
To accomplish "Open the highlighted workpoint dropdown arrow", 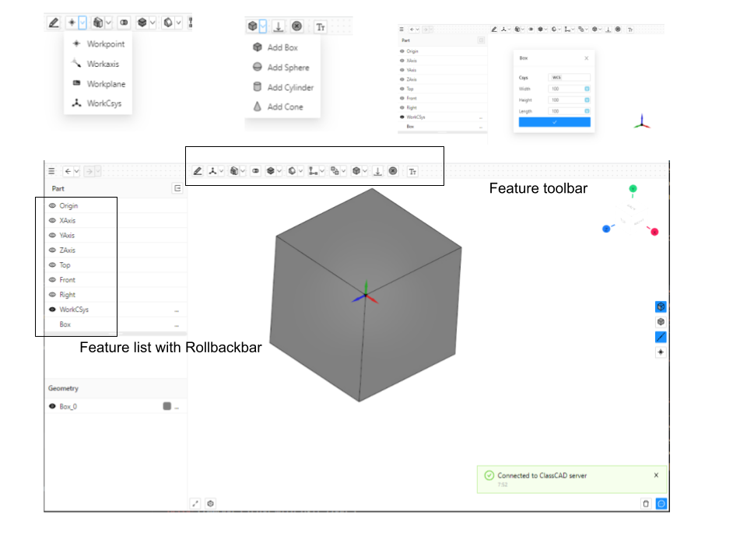I will tap(82, 23).
